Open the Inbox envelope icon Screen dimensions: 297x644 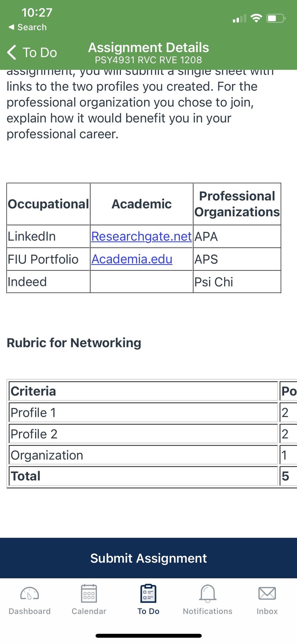[267, 593]
